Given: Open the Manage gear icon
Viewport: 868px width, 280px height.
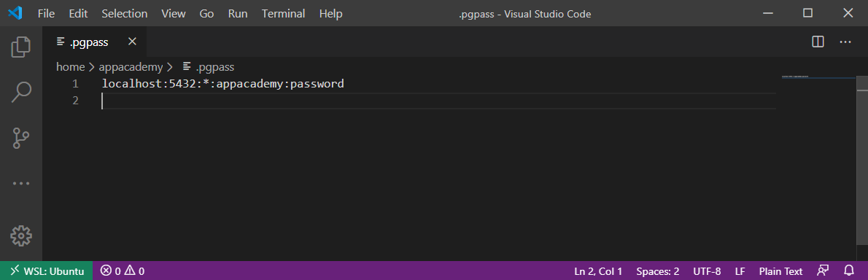Looking at the screenshot, I should coord(21,236).
